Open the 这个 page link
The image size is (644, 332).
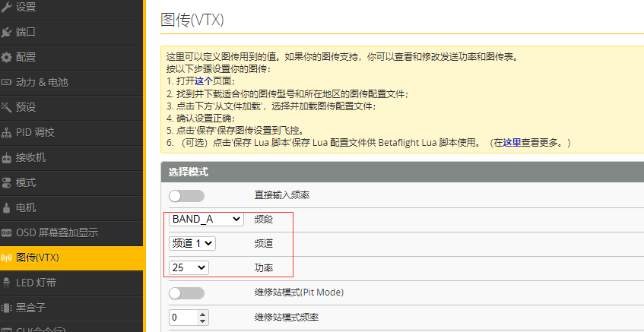coord(203,81)
